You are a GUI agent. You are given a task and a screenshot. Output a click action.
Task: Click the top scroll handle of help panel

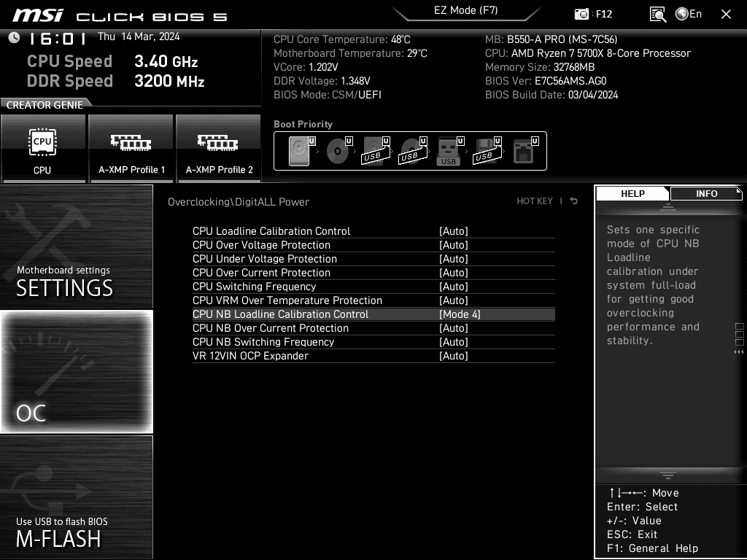[668, 206]
